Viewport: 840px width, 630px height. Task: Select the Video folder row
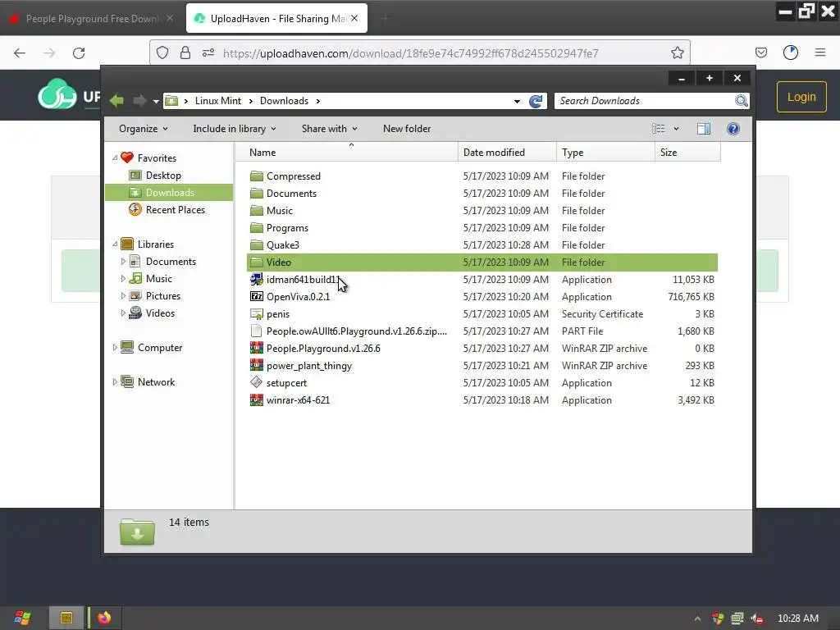(x=482, y=262)
